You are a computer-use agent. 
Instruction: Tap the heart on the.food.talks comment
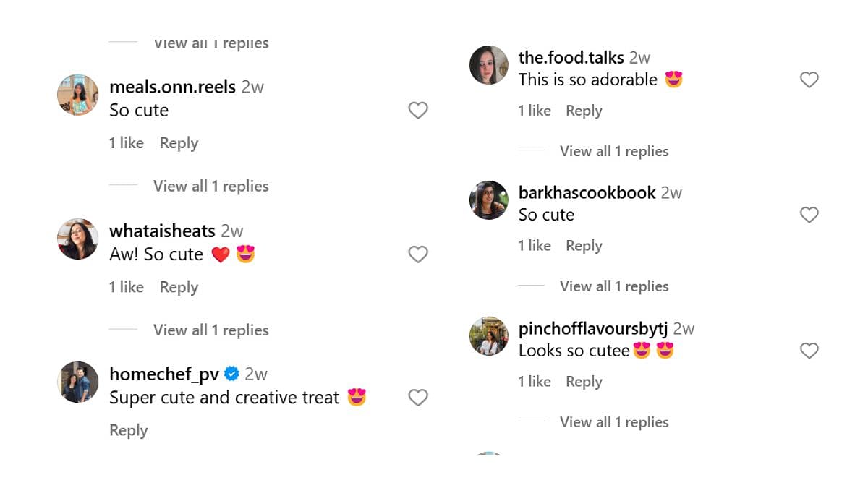809,80
